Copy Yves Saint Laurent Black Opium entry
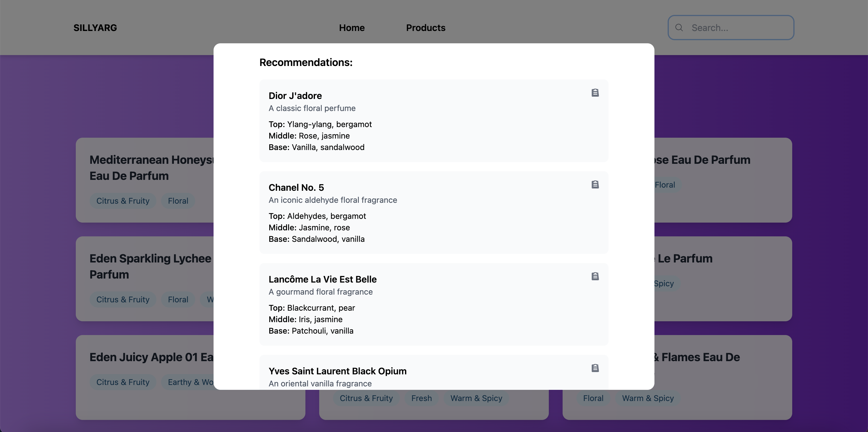The image size is (868, 432). click(x=595, y=368)
